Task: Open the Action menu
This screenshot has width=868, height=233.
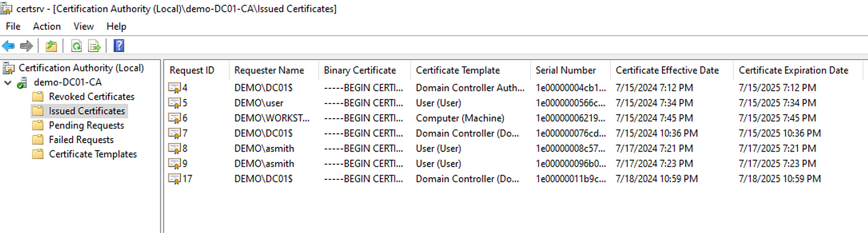Action: point(47,26)
